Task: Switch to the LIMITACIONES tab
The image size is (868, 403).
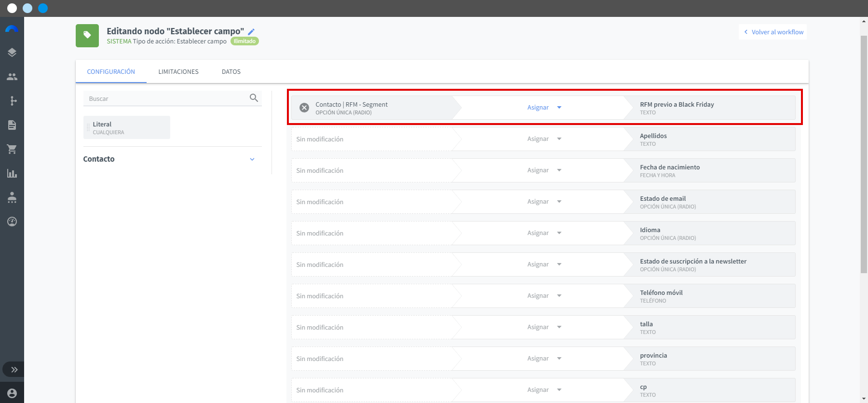Action: click(x=178, y=71)
